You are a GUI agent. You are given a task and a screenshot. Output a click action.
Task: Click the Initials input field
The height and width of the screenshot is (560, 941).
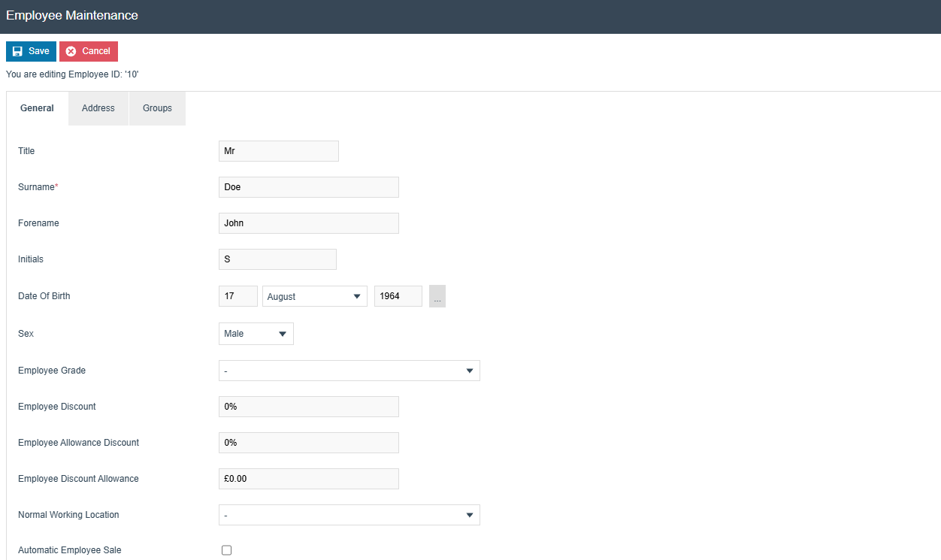[x=277, y=259]
